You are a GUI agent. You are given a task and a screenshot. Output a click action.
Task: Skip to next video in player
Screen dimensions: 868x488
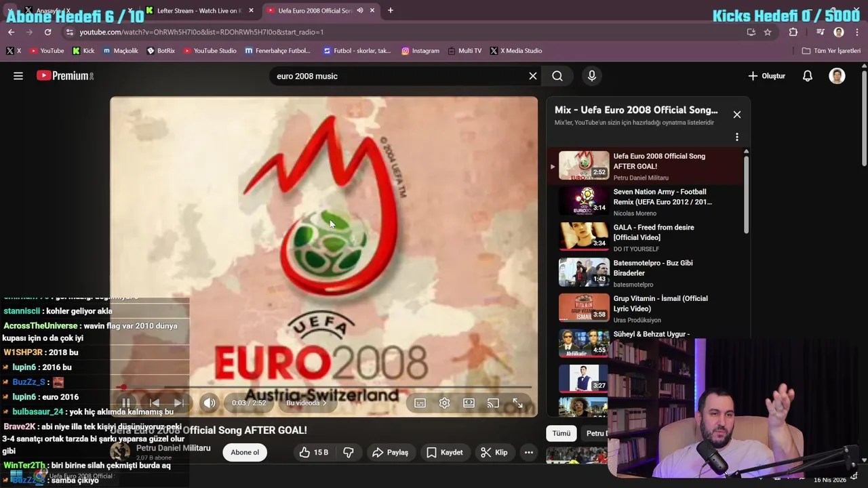point(178,403)
